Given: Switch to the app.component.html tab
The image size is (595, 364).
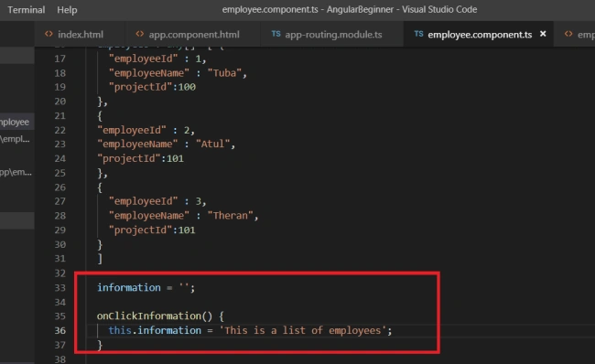Looking at the screenshot, I should click(193, 35).
